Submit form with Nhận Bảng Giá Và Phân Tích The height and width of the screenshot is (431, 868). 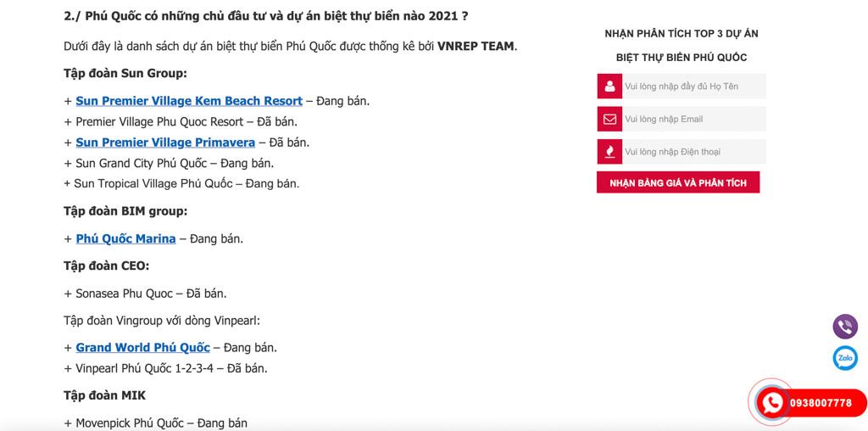(678, 182)
